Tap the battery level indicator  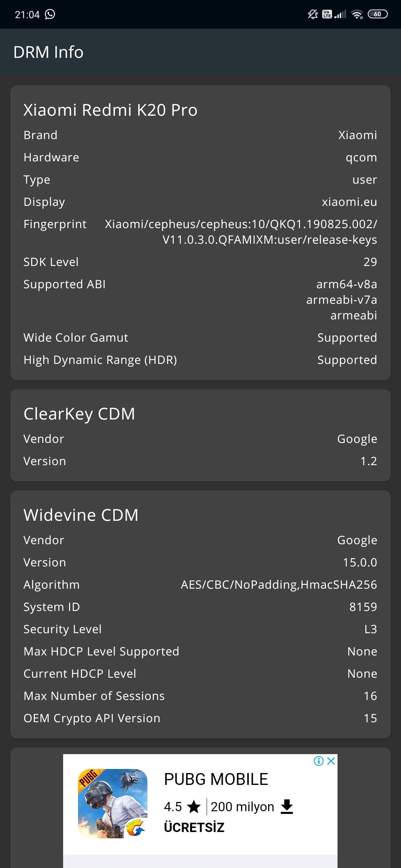pyautogui.click(x=378, y=14)
